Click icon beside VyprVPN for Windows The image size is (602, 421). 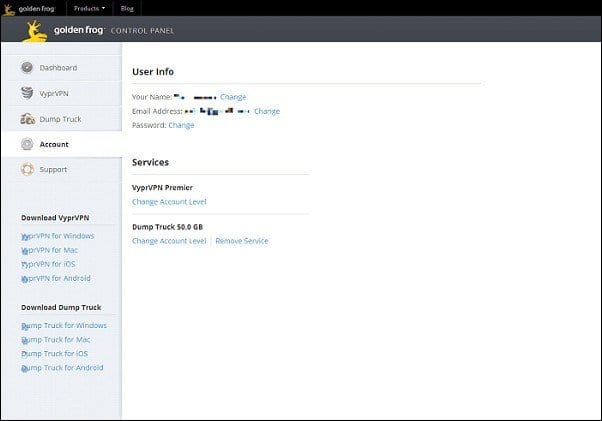(x=25, y=237)
